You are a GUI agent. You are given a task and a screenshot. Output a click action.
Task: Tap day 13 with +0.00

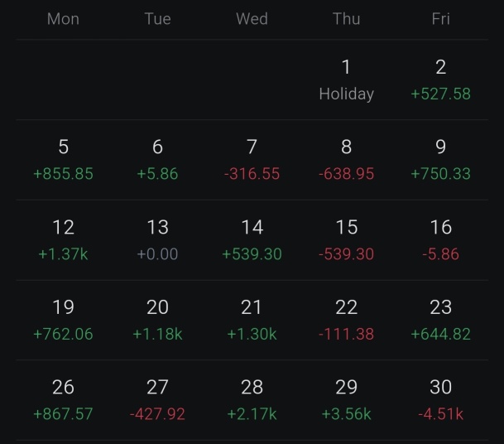tap(157, 240)
